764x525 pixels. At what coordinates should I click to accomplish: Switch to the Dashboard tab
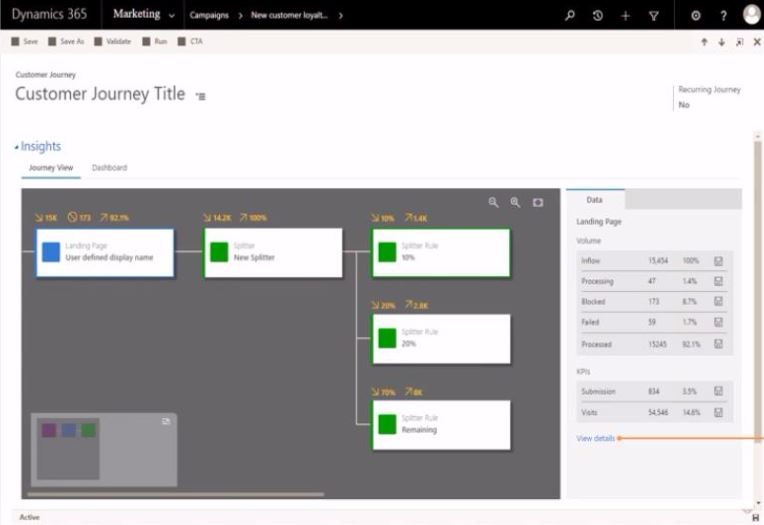pos(109,168)
